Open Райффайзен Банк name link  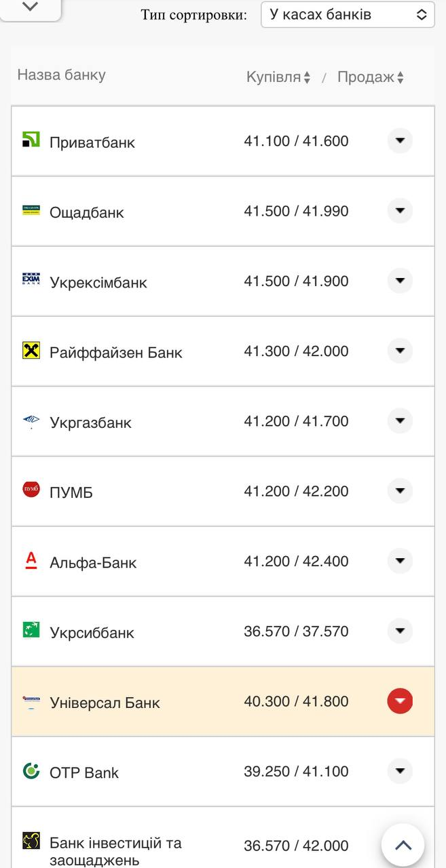coord(116,353)
